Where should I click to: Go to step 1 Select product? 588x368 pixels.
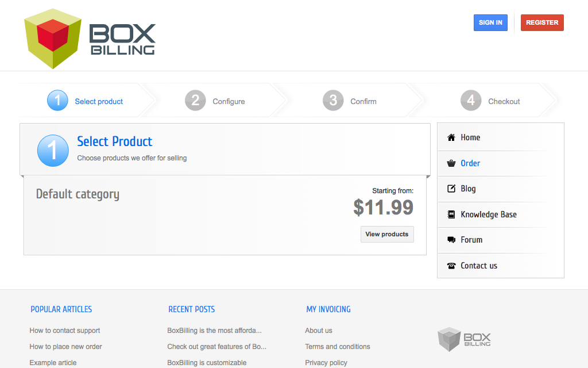click(86, 101)
